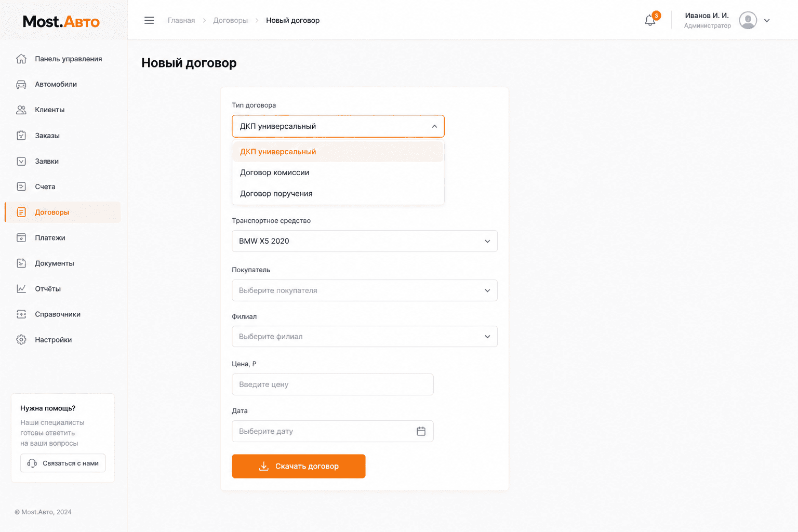The height and width of the screenshot is (532, 798).
Task: Click the Отчёты chart icon
Action: point(21,289)
